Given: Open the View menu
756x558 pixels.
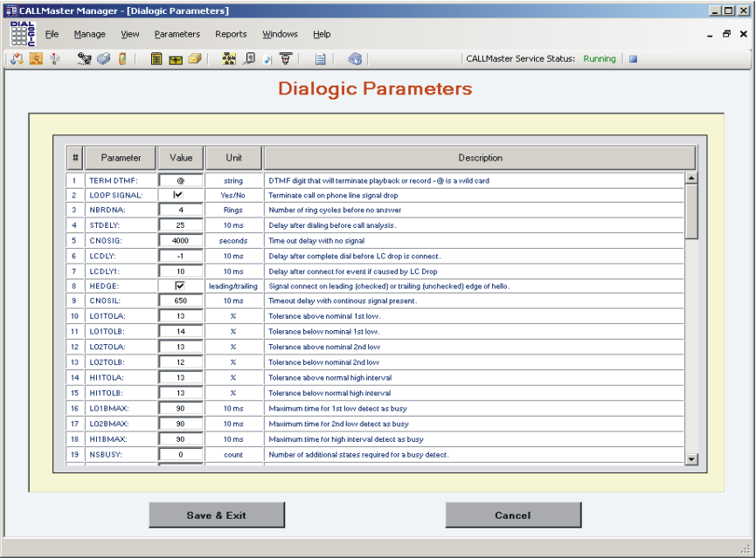Looking at the screenshot, I should click(130, 34).
